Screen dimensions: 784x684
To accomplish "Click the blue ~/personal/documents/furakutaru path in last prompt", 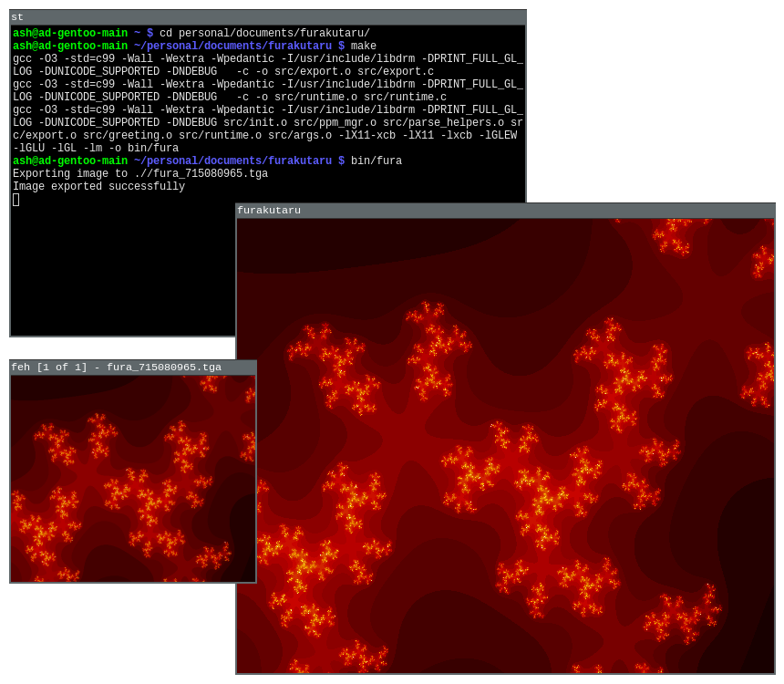I will tap(232, 161).
